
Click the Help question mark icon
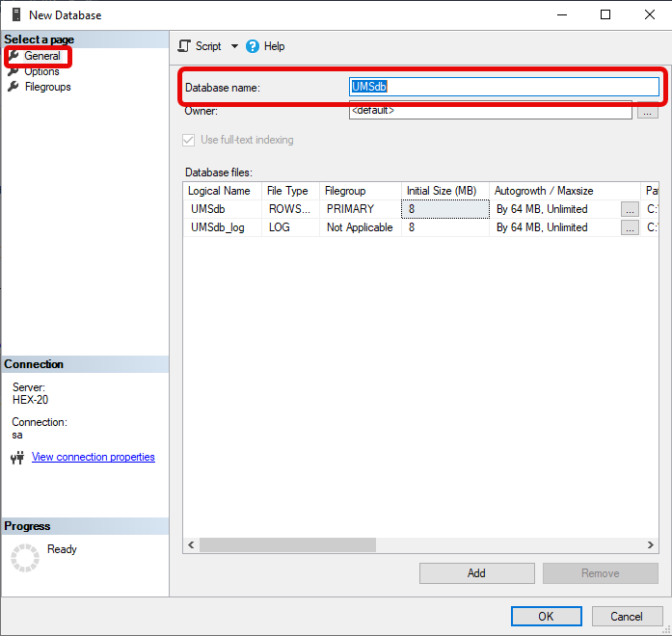tap(253, 46)
